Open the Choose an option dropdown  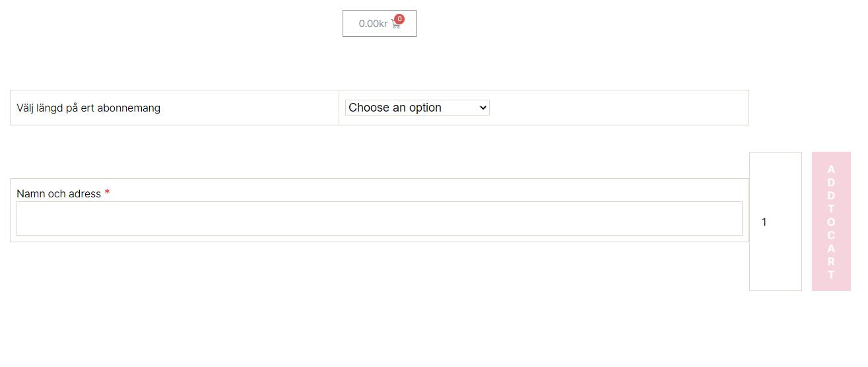tap(417, 108)
